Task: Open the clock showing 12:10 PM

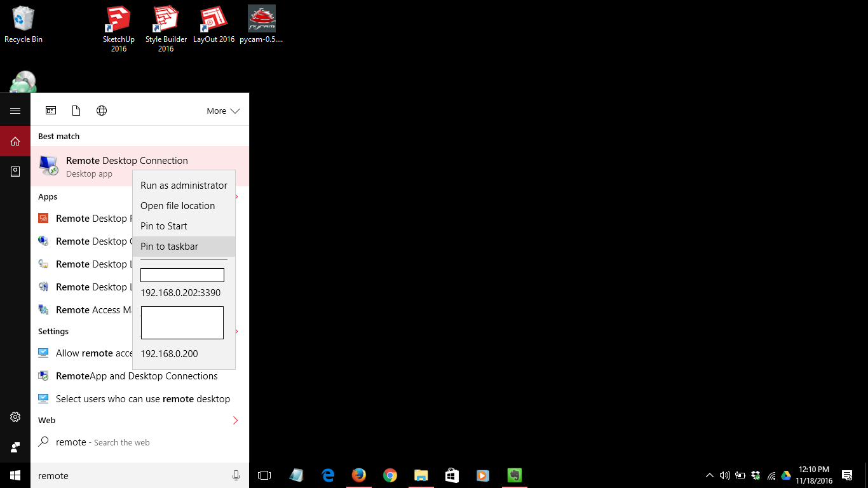Action: pyautogui.click(x=814, y=475)
